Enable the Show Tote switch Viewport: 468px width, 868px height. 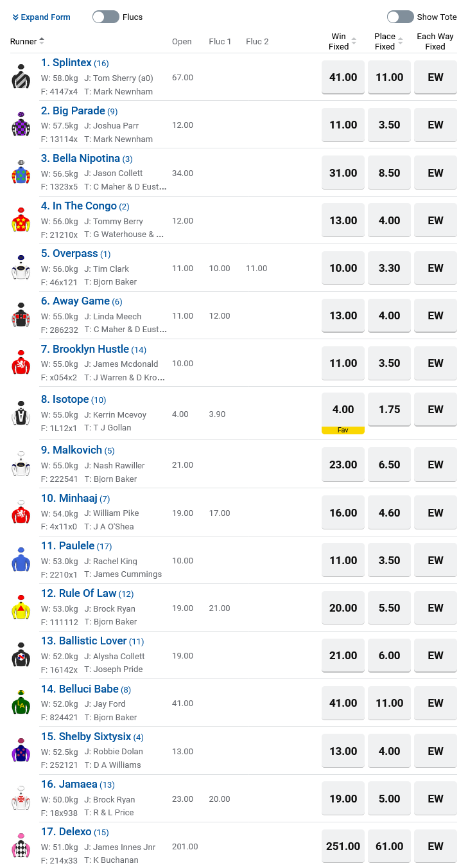(x=401, y=17)
